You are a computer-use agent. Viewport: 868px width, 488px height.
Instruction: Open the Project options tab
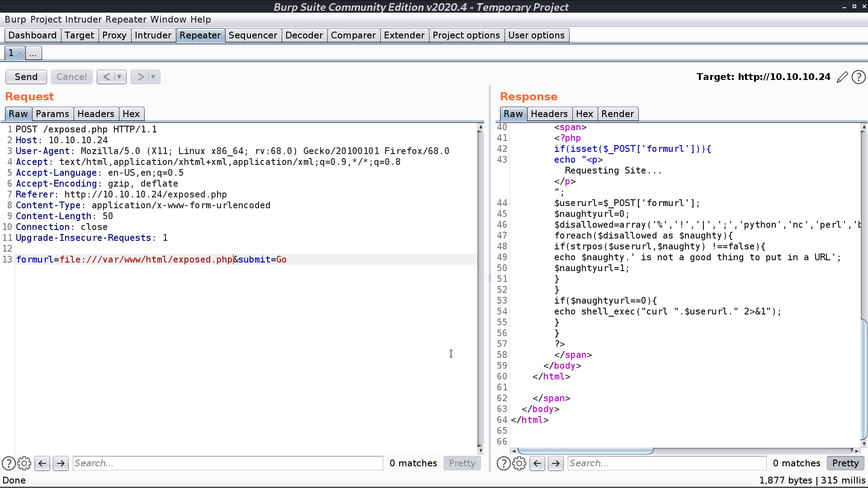click(467, 35)
